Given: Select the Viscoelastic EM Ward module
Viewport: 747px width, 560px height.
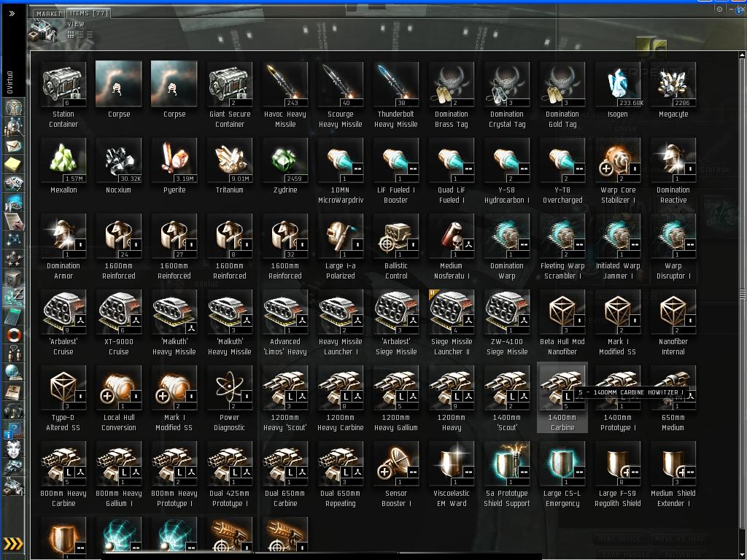Looking at the screenshot, I should pos(451,475).
